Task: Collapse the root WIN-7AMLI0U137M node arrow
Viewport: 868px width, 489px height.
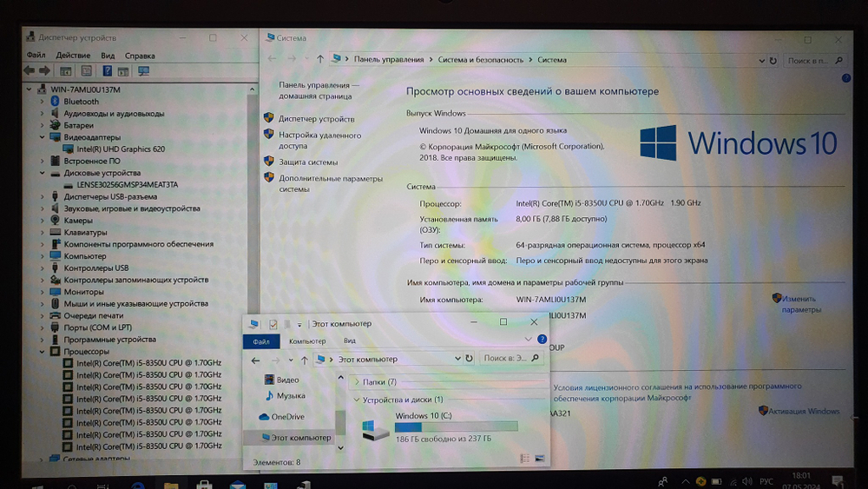Action: [29, 89]
